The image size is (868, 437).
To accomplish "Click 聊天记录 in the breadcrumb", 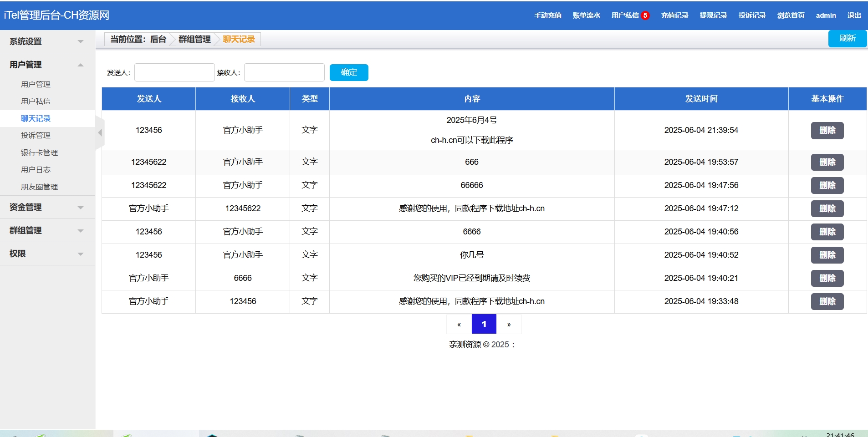I will [239, 39].
